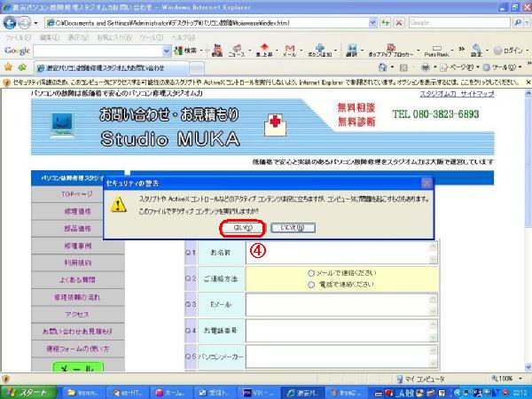Click the Print icon

(426, 67)
